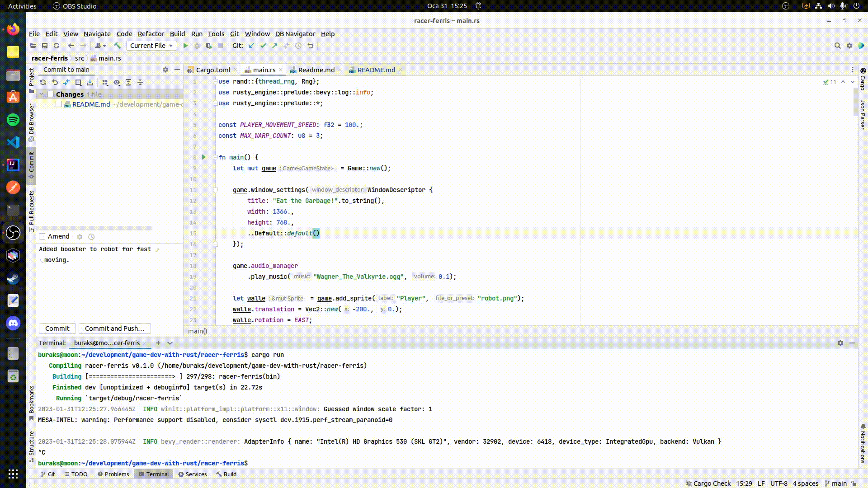The width and height of the screenshot is (868, 488).
Task: Open the Current File run configuration dropdown
Action: click(x=151, y=46)
